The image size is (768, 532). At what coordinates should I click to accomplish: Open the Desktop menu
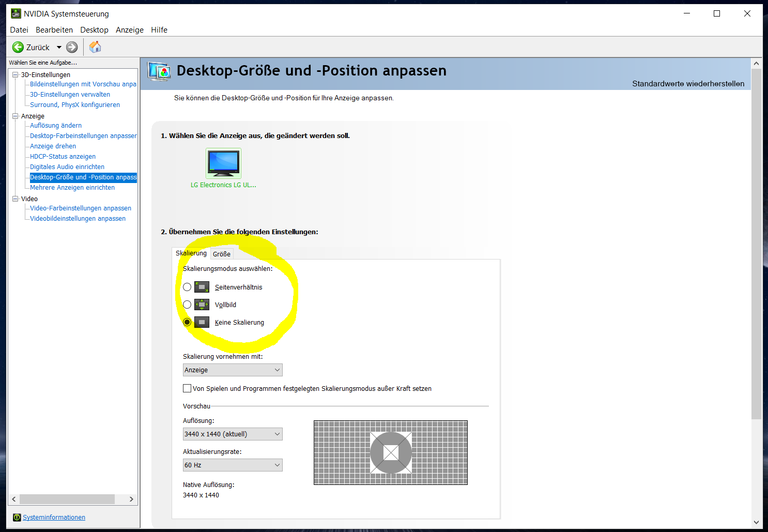tap(94, 30)
